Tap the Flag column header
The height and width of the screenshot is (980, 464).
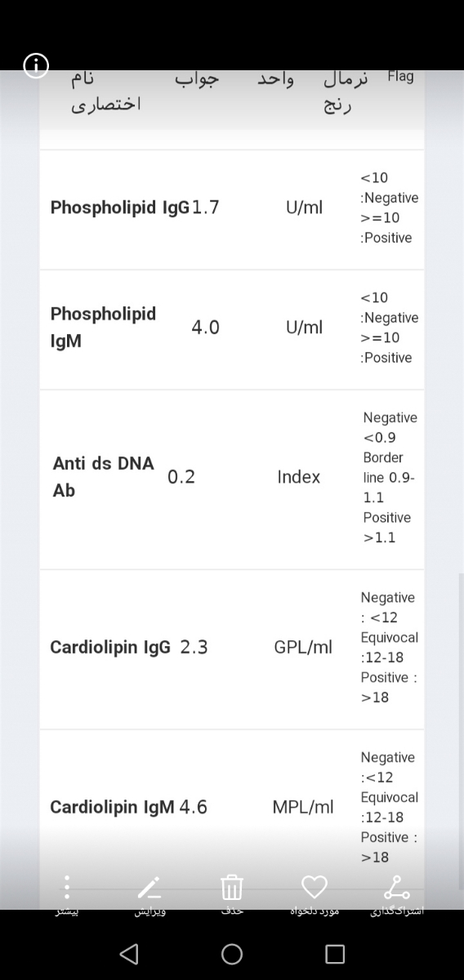tap(400, 76)
